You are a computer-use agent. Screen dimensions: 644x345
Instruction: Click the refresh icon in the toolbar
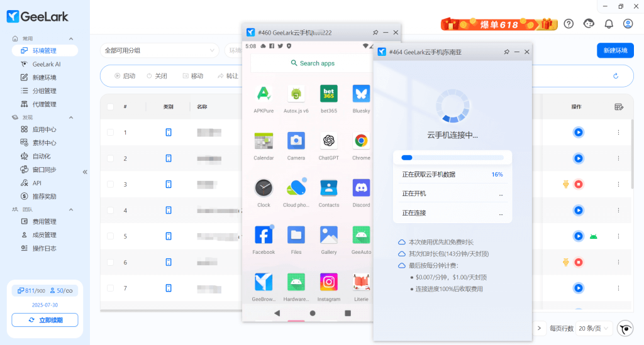pyautogui.click(x=616, y=76)
